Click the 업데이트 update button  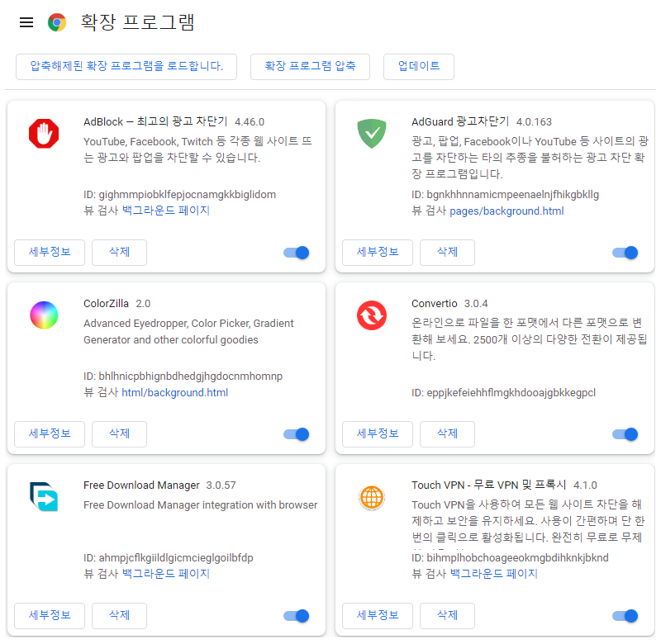pos(419,67)
